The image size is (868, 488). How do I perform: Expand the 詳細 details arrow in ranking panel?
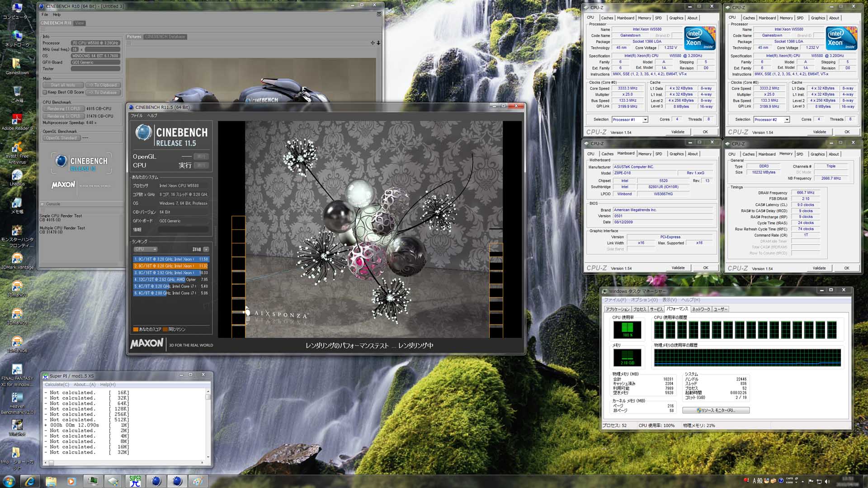pyautogui.click(x=206, y=249)
